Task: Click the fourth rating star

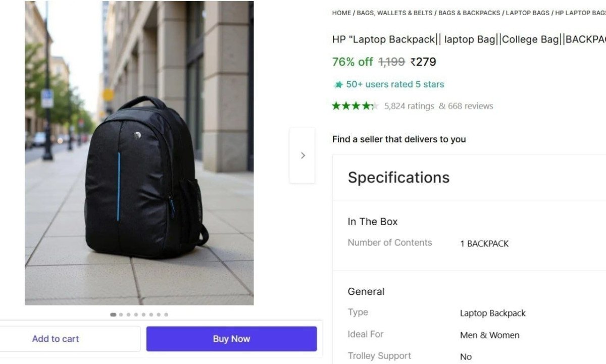Action: 366,106
